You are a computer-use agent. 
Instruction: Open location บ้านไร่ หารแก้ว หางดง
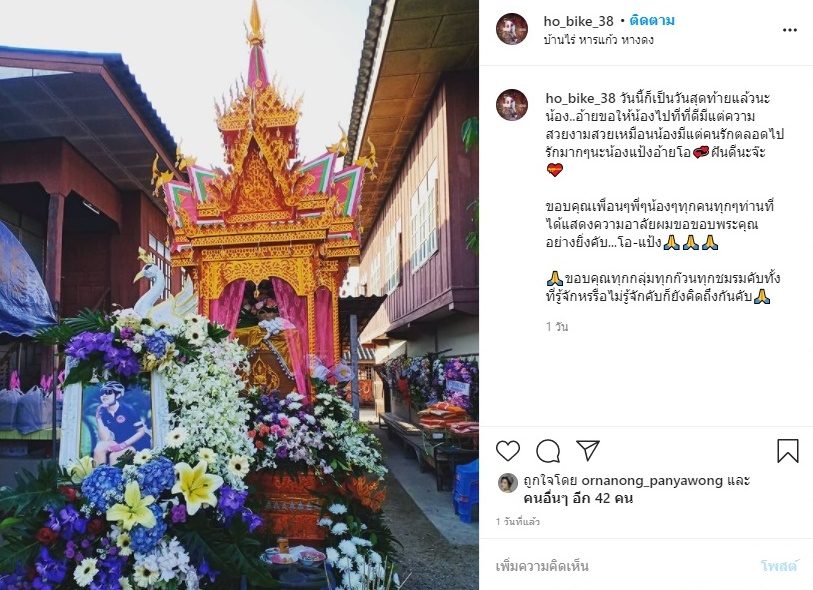coord(598,40)
